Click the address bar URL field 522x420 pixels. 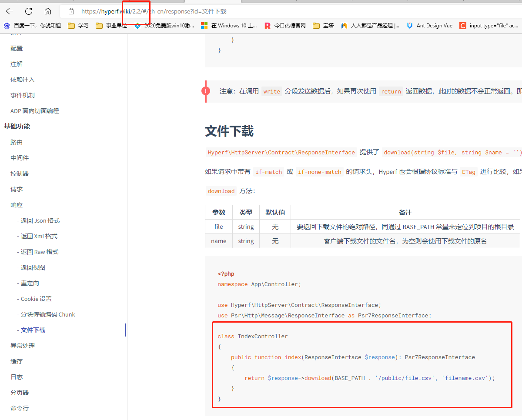point(174,12)
